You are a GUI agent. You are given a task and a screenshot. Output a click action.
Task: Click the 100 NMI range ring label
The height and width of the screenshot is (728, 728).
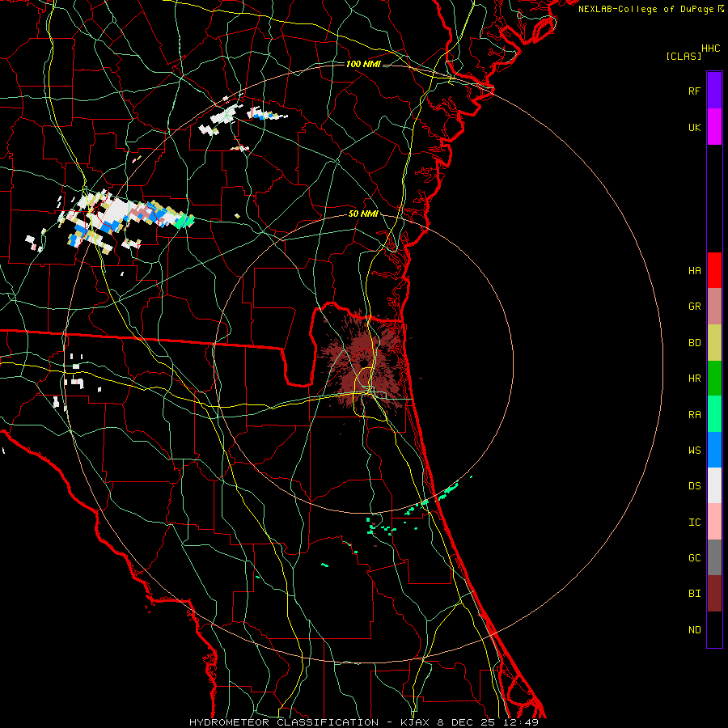(363, 64)
